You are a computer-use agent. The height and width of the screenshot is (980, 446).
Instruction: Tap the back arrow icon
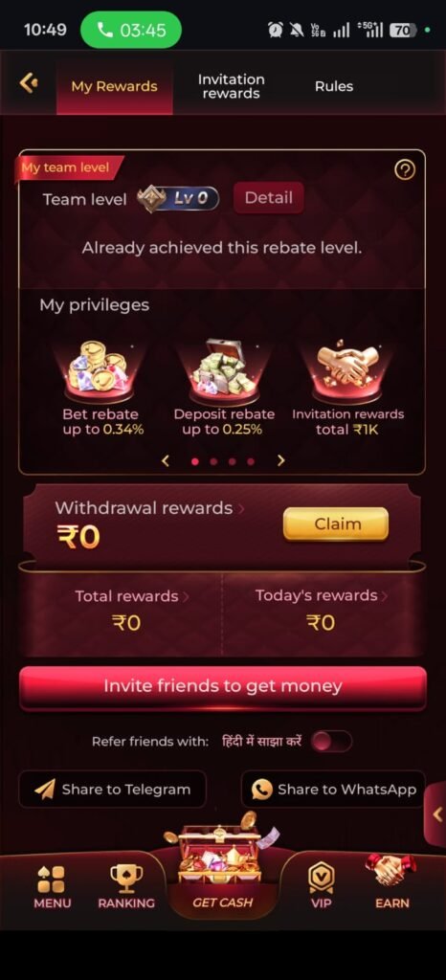coord(27,83)
